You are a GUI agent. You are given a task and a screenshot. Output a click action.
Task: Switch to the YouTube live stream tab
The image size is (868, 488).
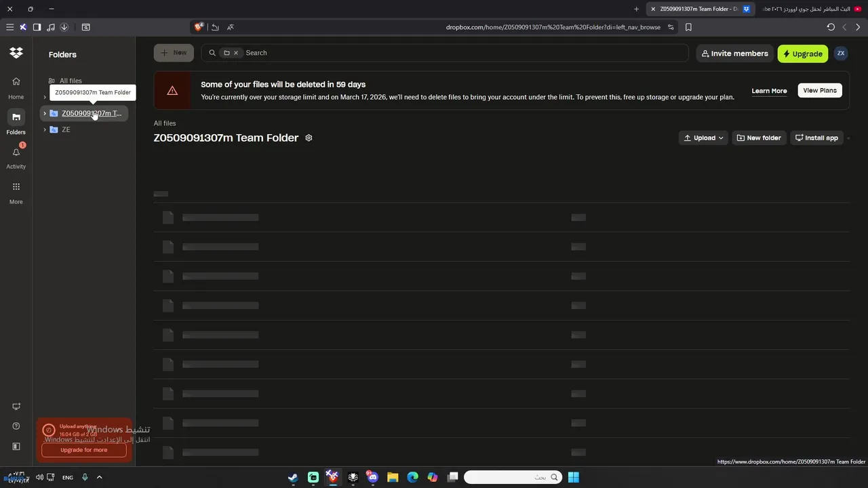(811, 9)
